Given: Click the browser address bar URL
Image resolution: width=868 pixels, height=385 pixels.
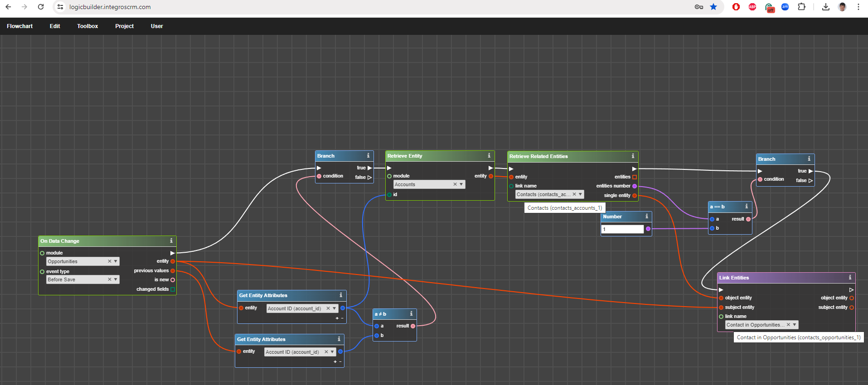Looking at the screenshot, I should point(110,7).
